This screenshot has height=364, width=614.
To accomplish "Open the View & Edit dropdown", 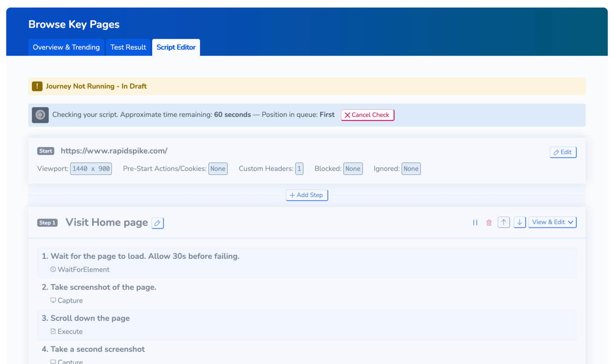I will 552,222.
